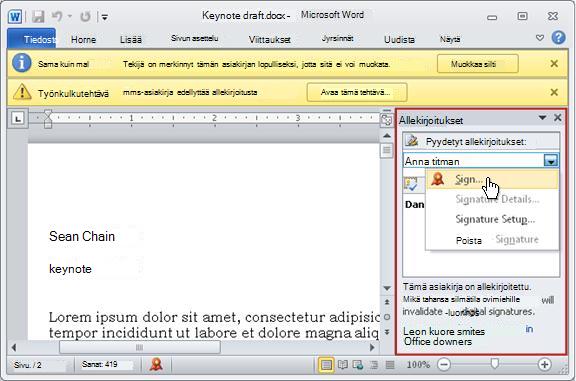
Task: Open Customize Quick Access Toolbar dropdown
Action: (x=105, y=17)
